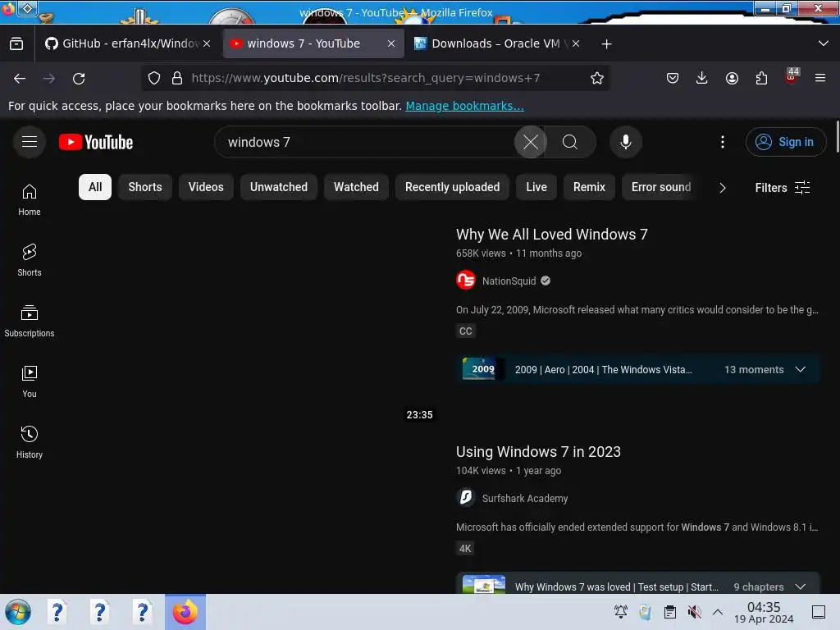Open the You section in sidebar
840x630 pixels.
[30, 381]
